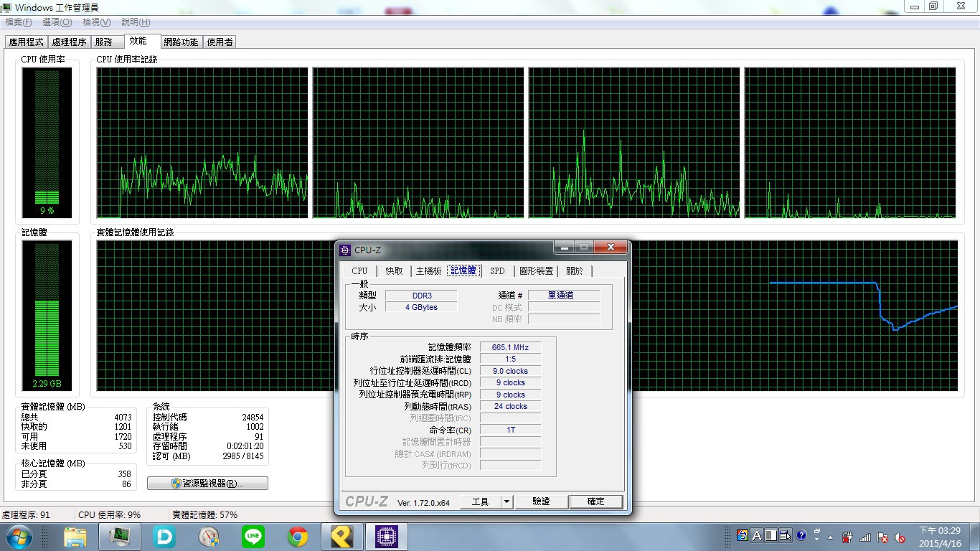Viewport: 980px width, 551px height.
Task: Switch to the 使用者 tab
Action: pyautogui.click(x=220, y=42)
